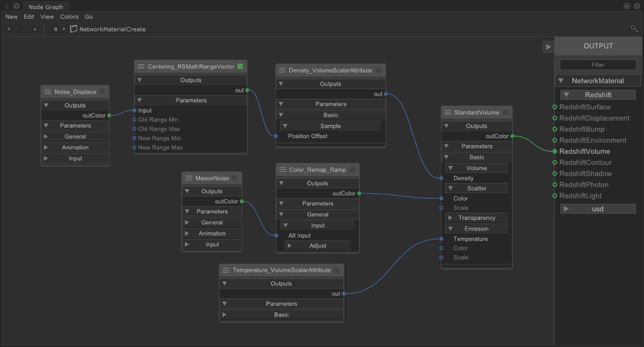Click the Noise_Displace node menu icon

48,92
